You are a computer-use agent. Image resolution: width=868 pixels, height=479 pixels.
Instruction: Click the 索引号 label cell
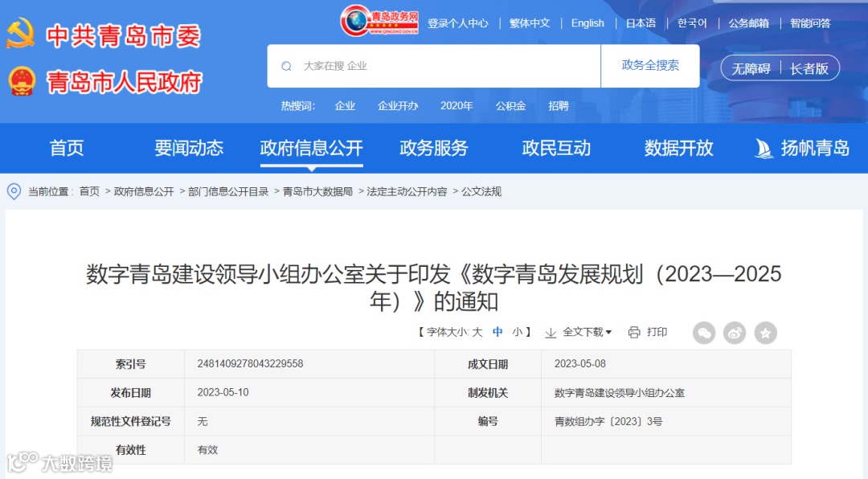[x=131, y=364]
